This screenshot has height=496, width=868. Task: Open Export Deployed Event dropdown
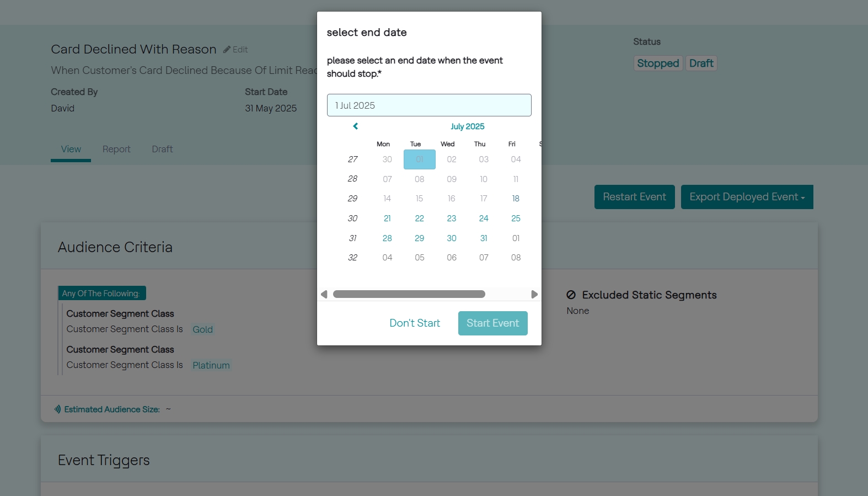tap(747, 197)
